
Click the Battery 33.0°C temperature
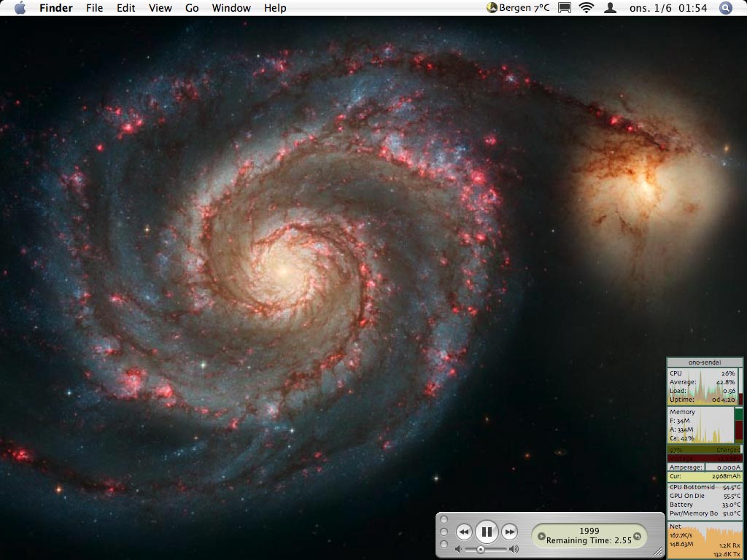click(x=705, y=505)
